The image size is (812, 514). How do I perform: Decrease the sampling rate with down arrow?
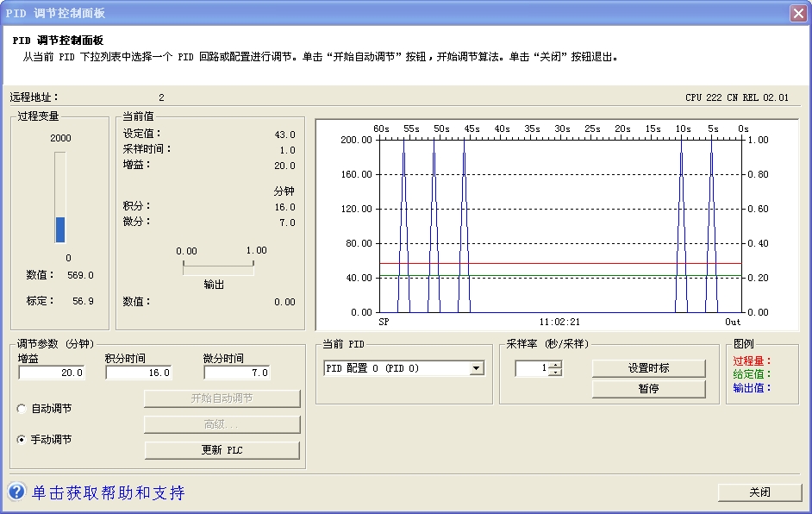click(x=555, y=372)
